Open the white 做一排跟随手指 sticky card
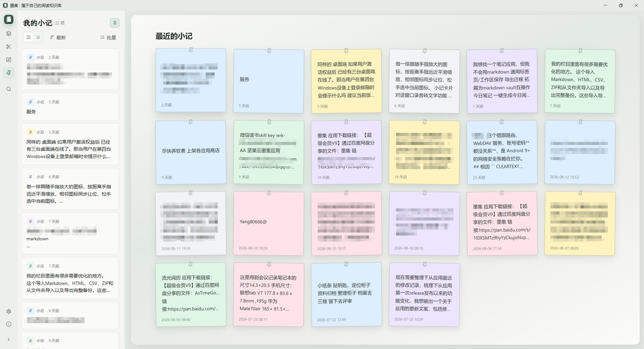The width and height of the screenshot is (644, 349). [x=424, y=81]
